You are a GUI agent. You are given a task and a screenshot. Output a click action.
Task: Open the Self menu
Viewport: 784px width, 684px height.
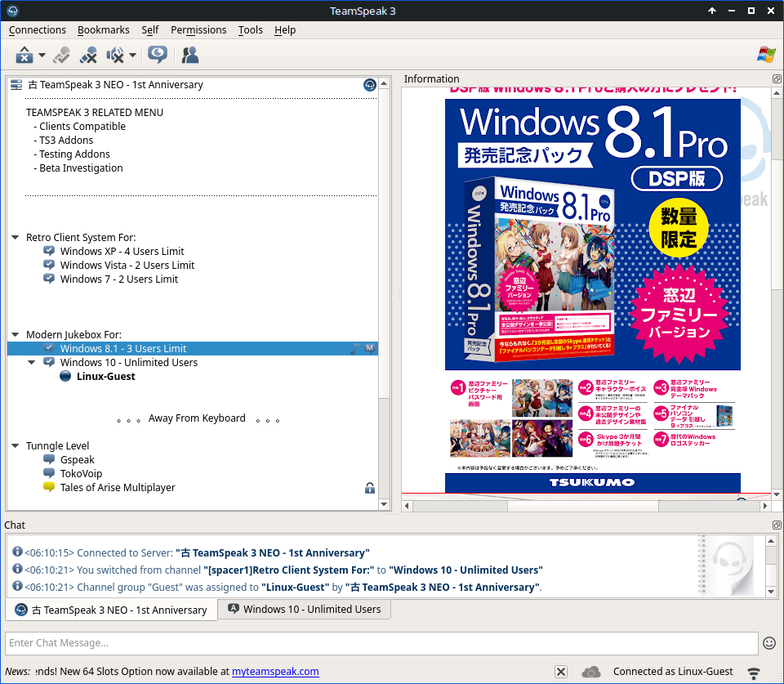coord(150,30)
